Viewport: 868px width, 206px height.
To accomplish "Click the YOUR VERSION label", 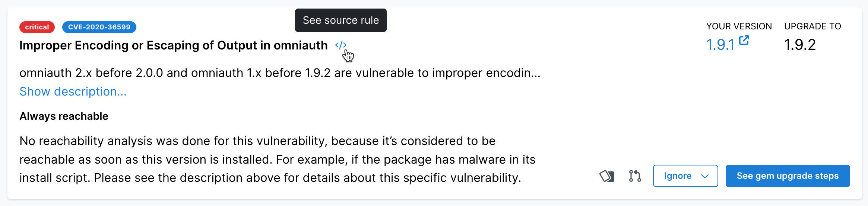I will pyautogui.click(x=739, y=26).
